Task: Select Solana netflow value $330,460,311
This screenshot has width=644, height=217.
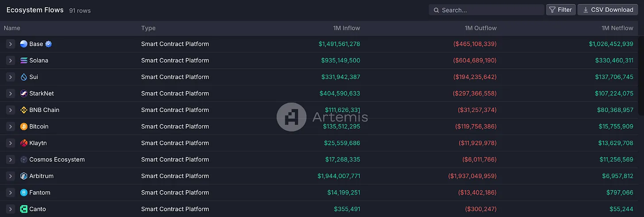Action: click(614, 60)
